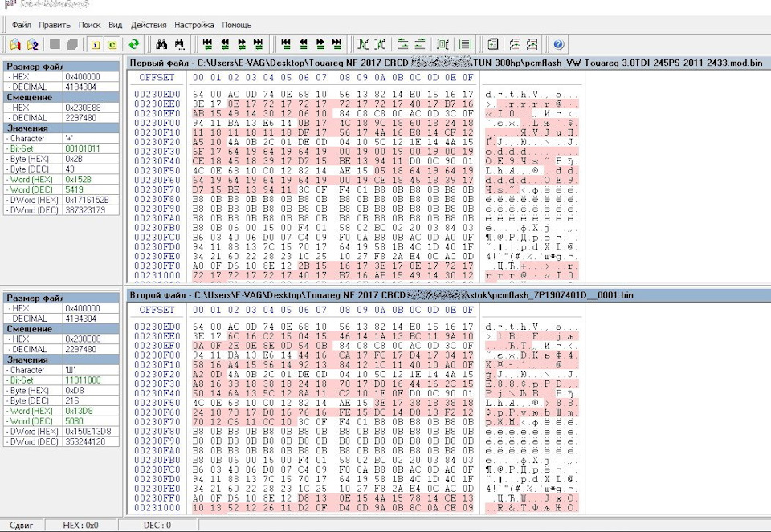Click the find-next binoculars with dots icon

tap(179, 44)
